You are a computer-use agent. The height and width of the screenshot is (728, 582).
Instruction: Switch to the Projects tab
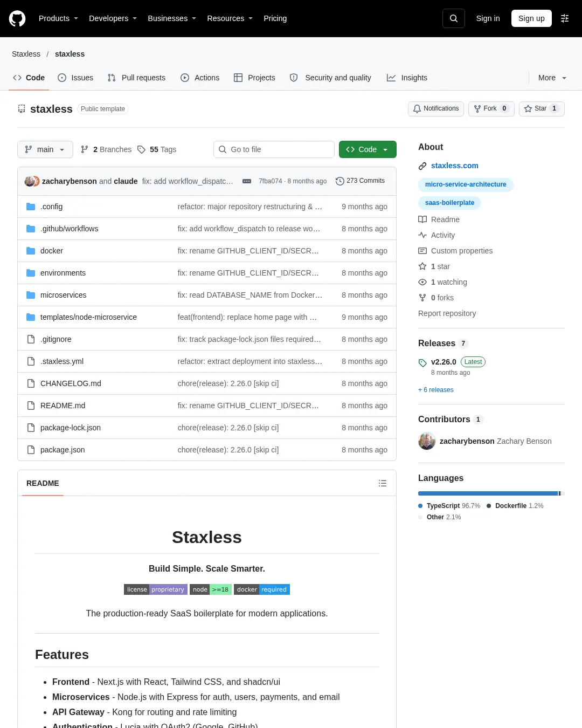[254, 78]
